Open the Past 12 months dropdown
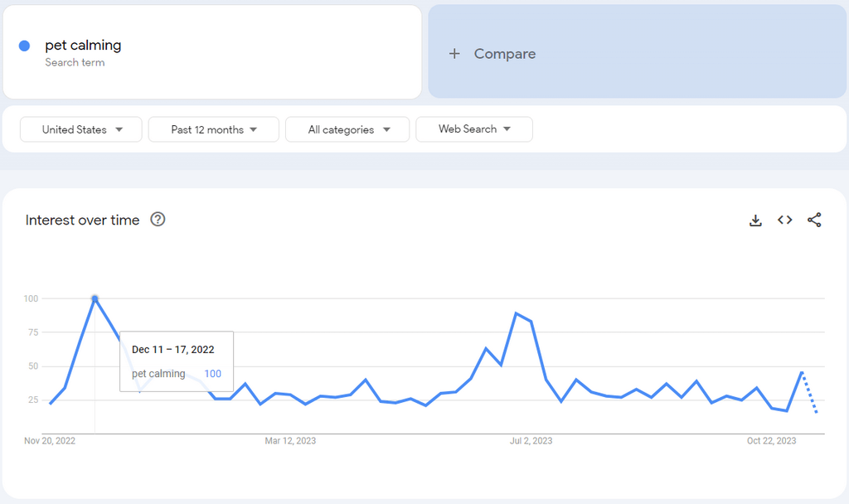 point(213,129)
